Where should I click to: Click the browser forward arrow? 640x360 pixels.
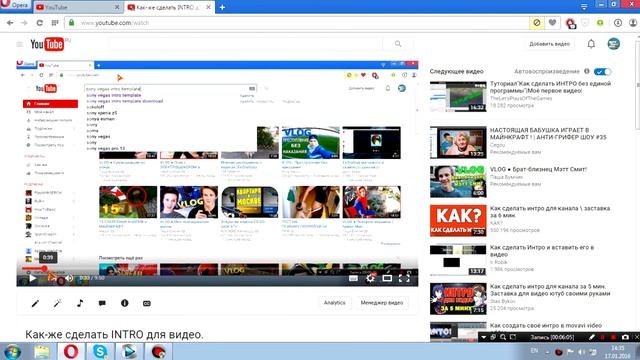(24, 23)
